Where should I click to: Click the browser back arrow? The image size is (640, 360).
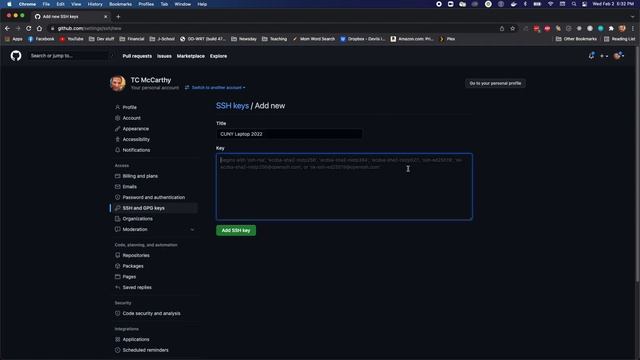click(7, 28)
